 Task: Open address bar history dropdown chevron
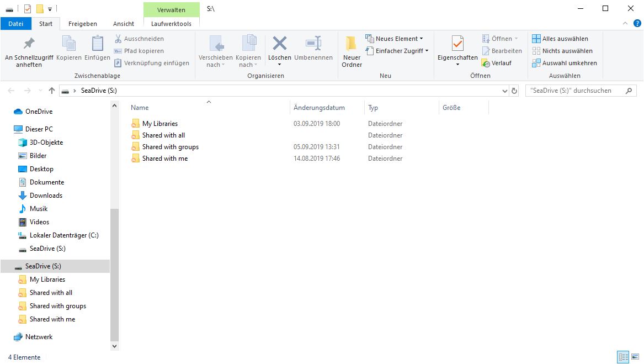click(504, 91)
